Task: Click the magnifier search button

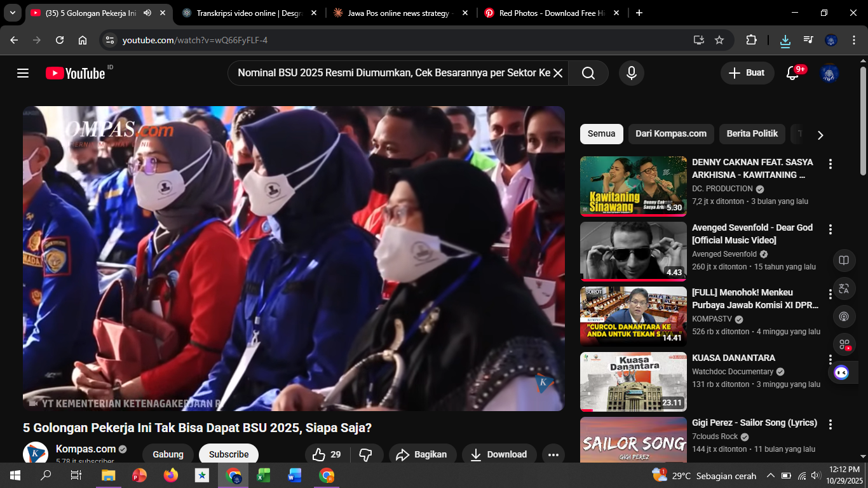Action: point(588,73)
